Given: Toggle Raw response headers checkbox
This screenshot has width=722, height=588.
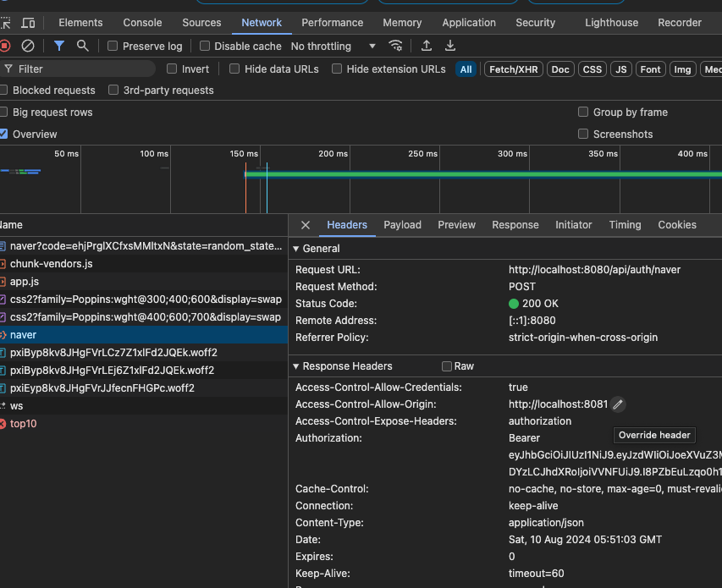Looking at the screenshot, I should point(446,366).
